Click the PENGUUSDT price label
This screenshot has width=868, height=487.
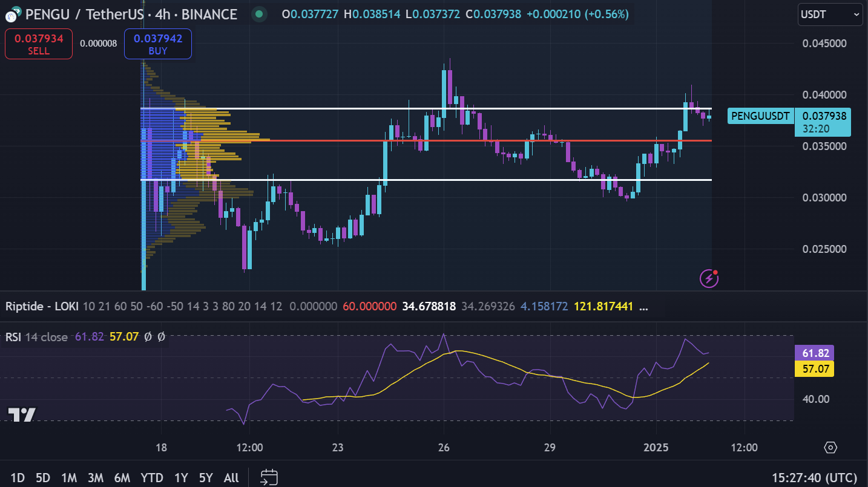tap(761, 116)
